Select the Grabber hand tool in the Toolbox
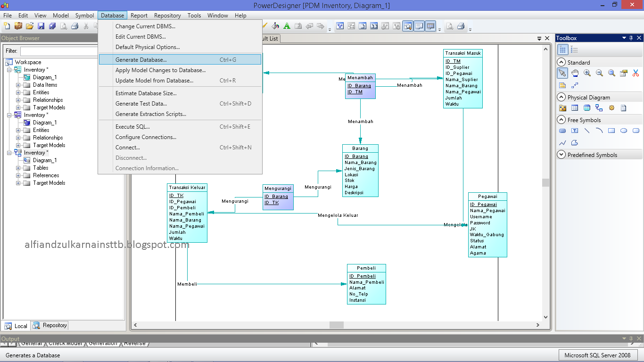644x362 pixels. [574, 73]
